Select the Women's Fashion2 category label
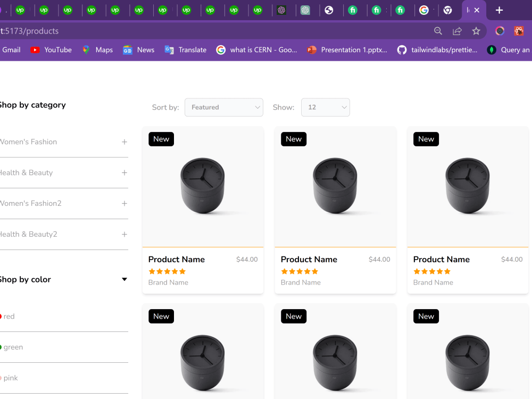Screen dimensions: 532x399 click(x=30, y=203)
